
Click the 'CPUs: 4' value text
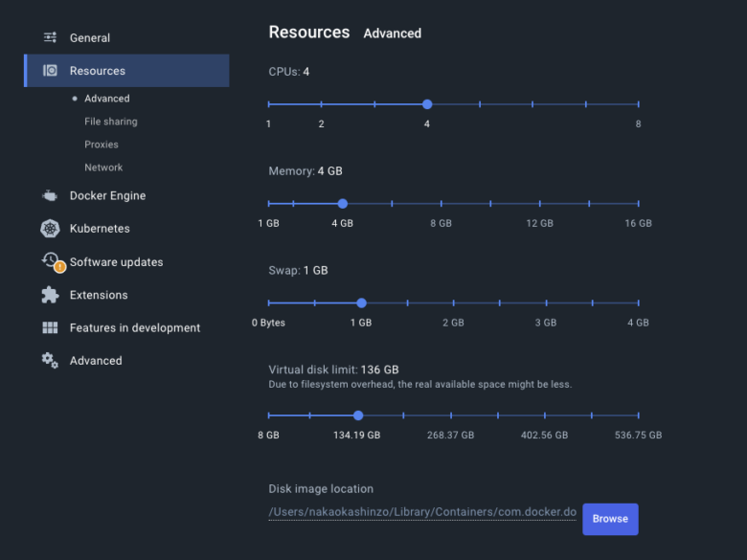(289, 72)
